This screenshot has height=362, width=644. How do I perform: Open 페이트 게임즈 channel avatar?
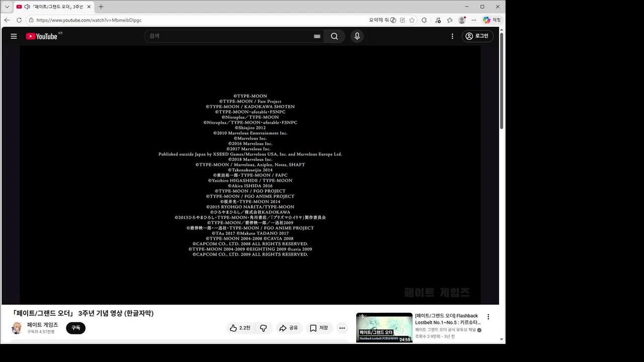pos(17,328)
